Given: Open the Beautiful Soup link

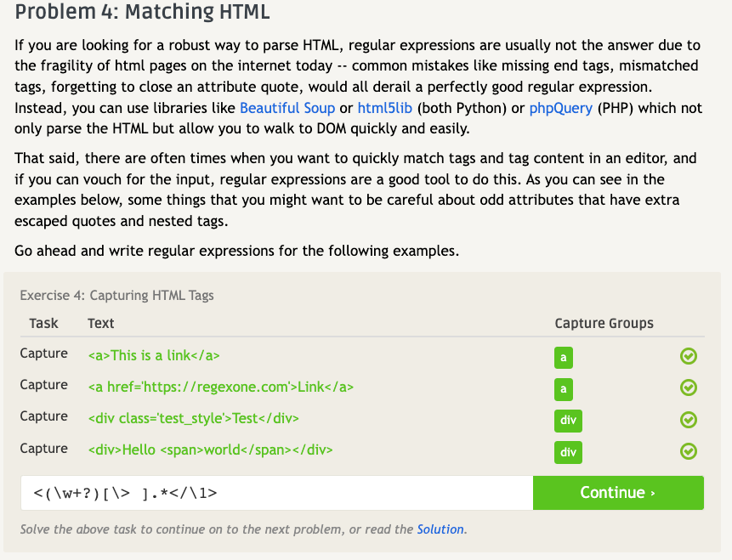Looking at the screenshot, I should (287, 108).
